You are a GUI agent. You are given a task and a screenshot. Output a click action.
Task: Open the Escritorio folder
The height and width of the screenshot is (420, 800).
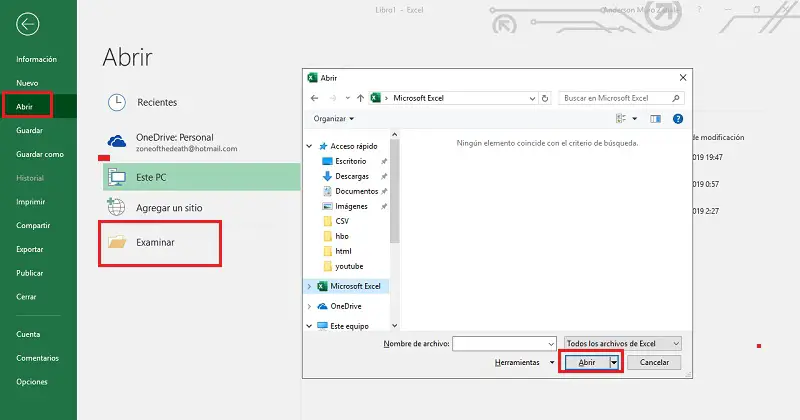tap(351, 161)
